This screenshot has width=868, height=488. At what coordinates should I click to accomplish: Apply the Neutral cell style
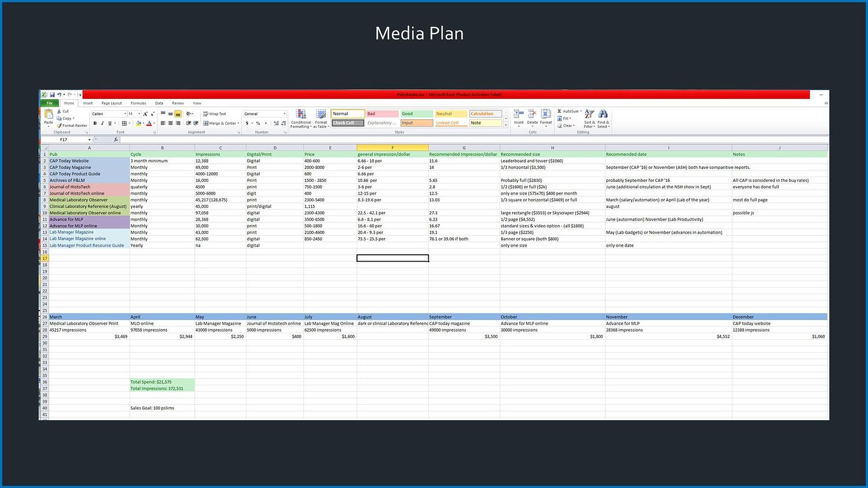[x=451, y=113]
